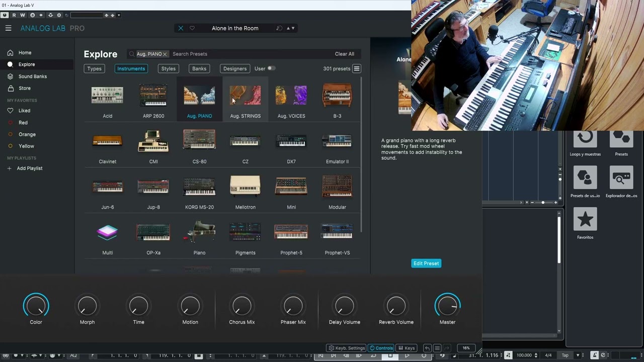Open the Tap tempo dropdown in transport
Image resolution: width=644 pixels, height=362 pixels.
[578, 355]
